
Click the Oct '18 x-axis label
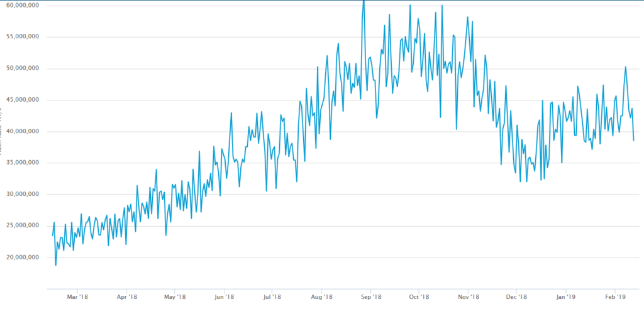419,296
